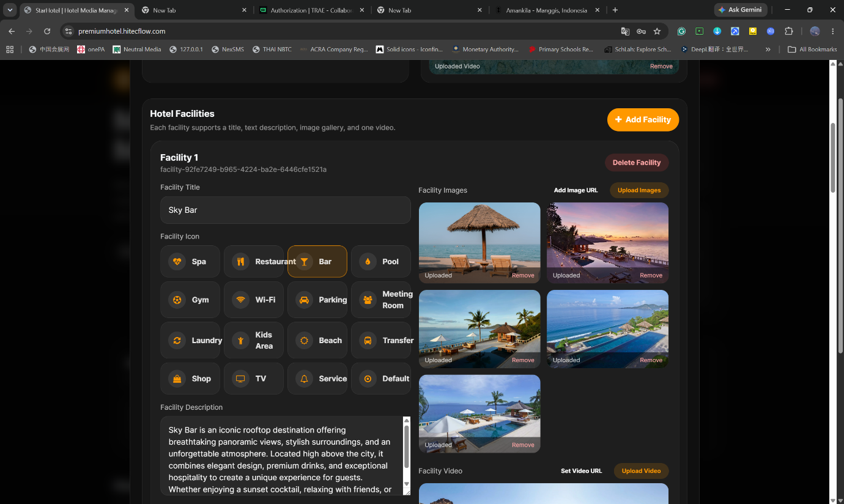Set the facility icon to Wi-Fi
This screenshot has width=844, height=504.
pos(253,300)
